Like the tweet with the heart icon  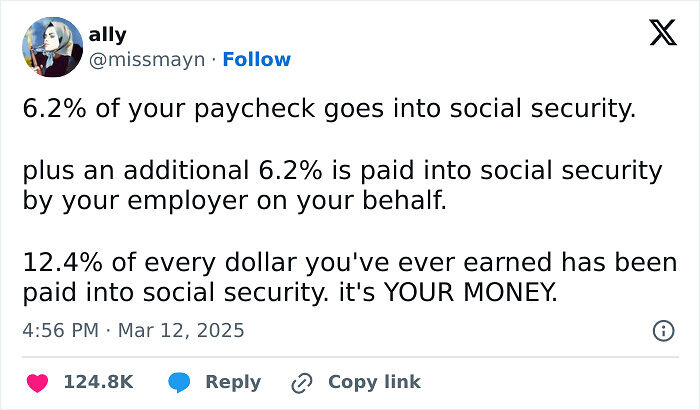click(x=38, y=383)
